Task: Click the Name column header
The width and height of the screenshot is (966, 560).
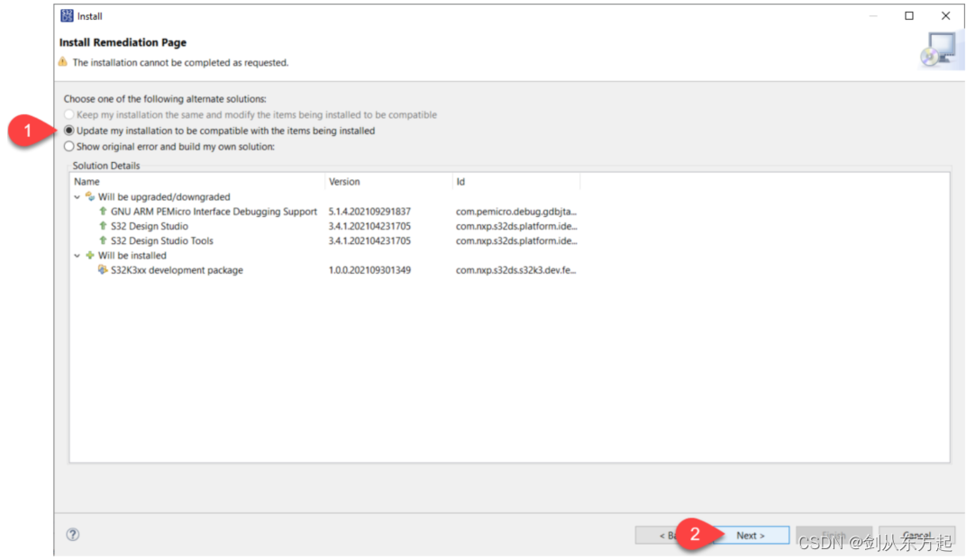Action: tap(197, 182)
